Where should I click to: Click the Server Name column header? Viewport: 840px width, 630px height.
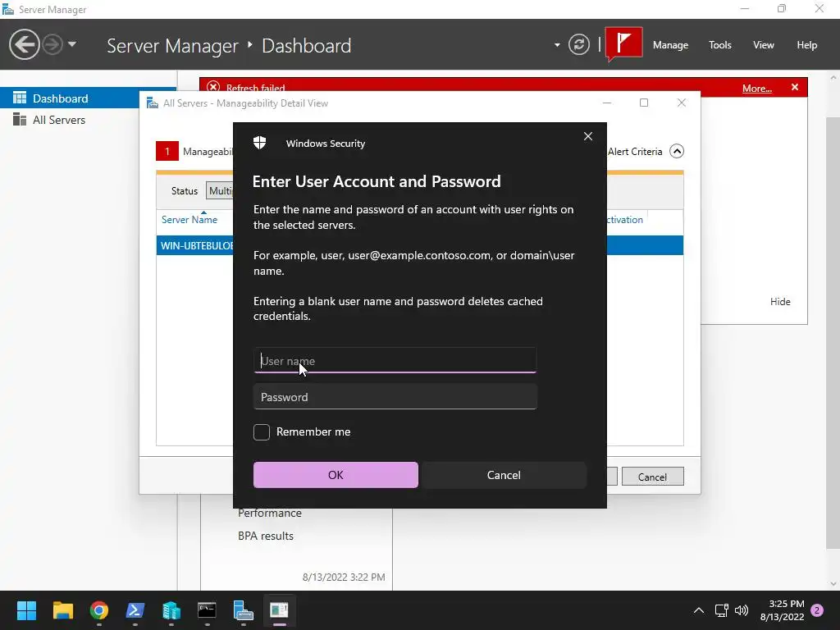[189, 220]
